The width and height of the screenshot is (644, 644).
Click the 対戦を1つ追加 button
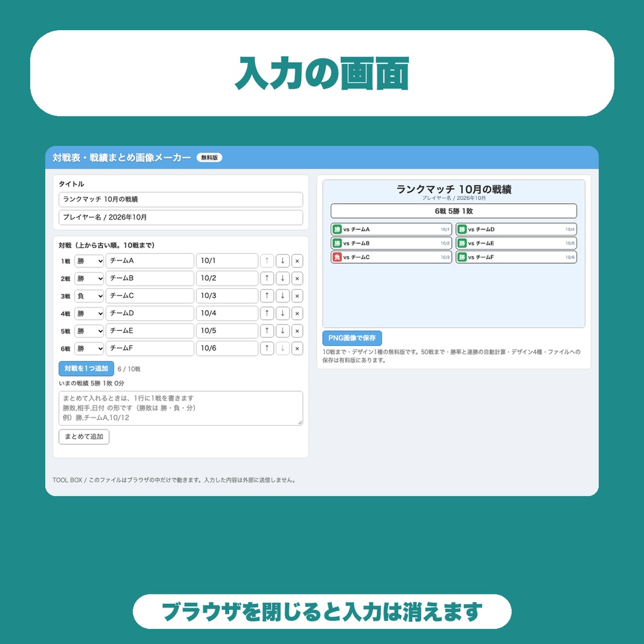pyautogui.click(x=86, y=369)
